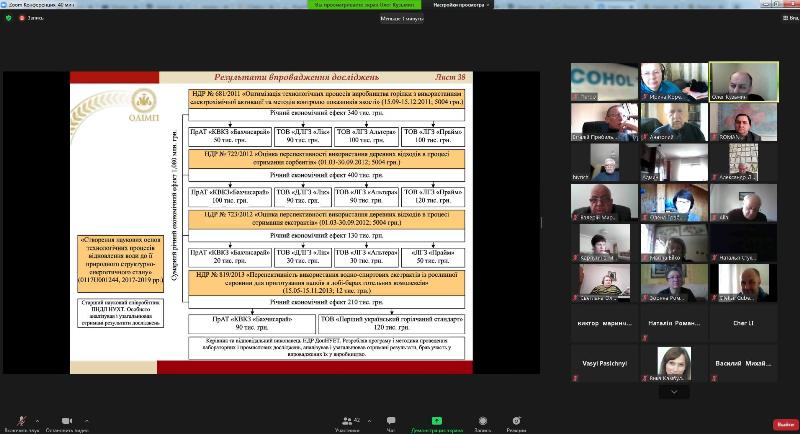
Task: Unmute the microphone in Zoom toolbar
Action: pyautogui.click(x=21, y=421)
